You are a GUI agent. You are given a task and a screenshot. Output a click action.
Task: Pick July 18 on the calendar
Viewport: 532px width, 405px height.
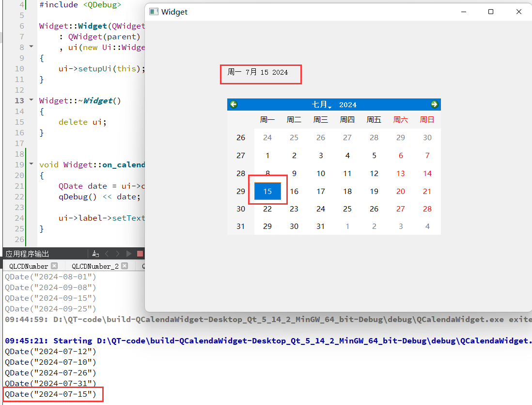click(x=347, y=191)
